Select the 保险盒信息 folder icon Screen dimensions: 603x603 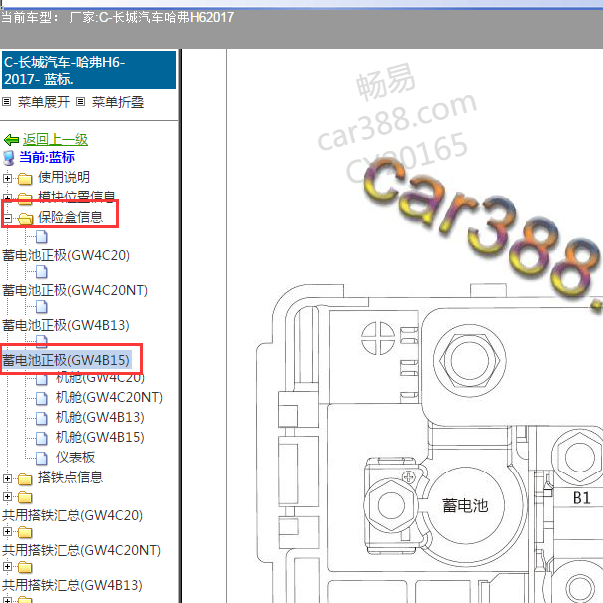[x=25, y=218]
